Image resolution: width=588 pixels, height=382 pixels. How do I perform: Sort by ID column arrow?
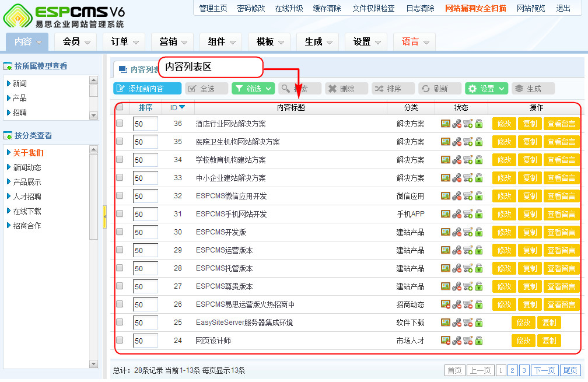(182, 107)
